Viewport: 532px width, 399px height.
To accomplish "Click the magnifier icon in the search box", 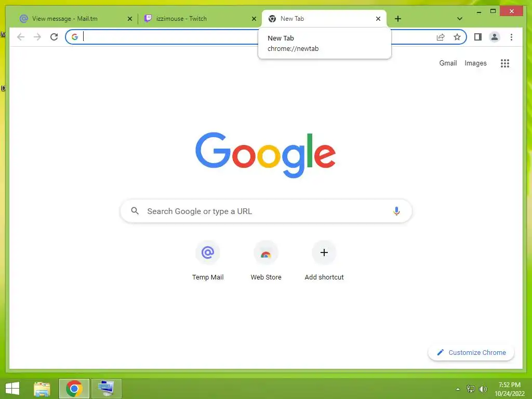I will (x=135, y=211).
